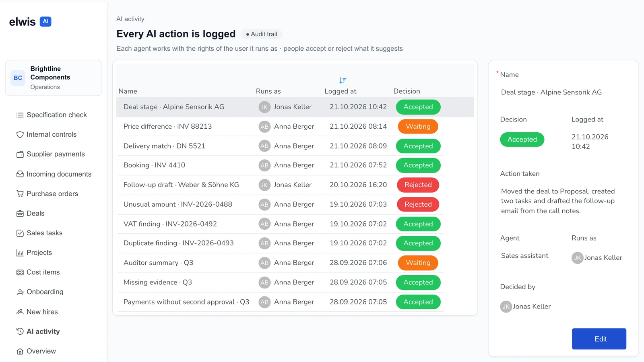Click the Action taken description text
The height and width of the screenshot is (362, 644).
558,201
